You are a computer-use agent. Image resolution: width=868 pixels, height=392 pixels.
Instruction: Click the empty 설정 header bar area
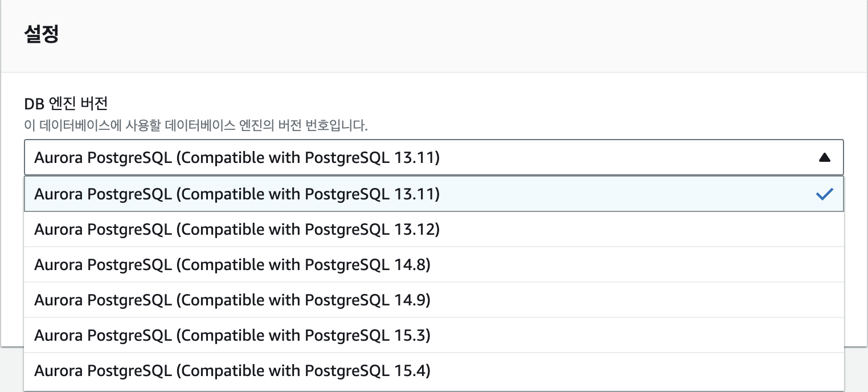click(x=456, y=35)
